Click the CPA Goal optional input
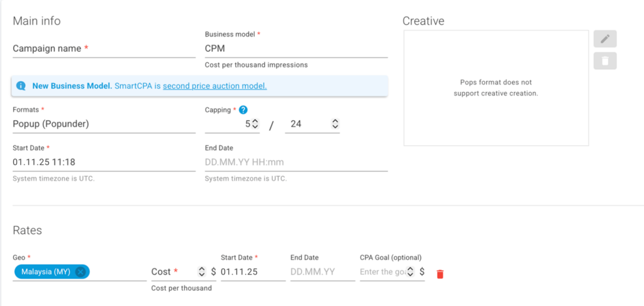Image resolution: width=644 pixels, height=306 pixels. click(382, 272)
